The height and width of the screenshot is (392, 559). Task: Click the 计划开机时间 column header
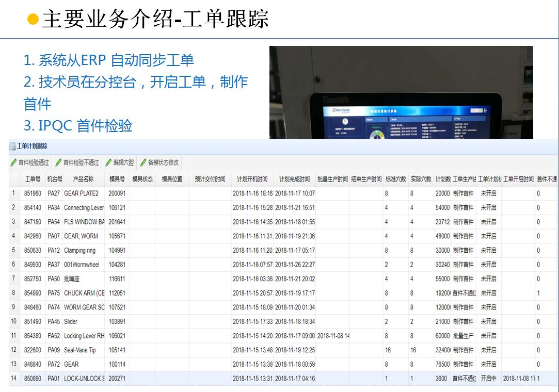point(252,179)
